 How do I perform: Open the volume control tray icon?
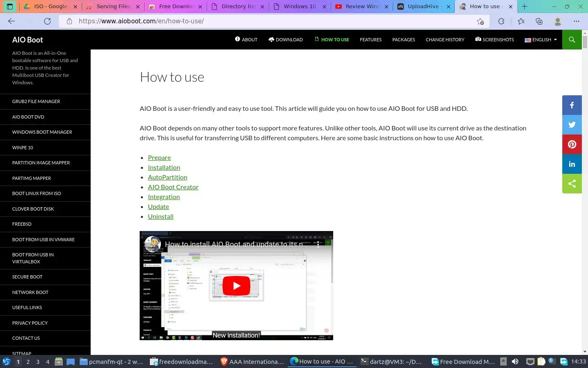click(515, 361)
